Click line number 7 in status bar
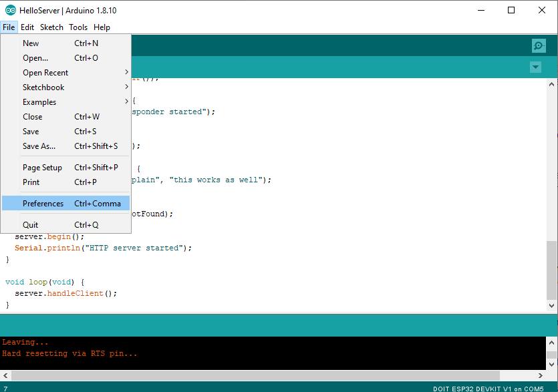Image resolution: width=558 pixels, height=392 pixels. 5,389
